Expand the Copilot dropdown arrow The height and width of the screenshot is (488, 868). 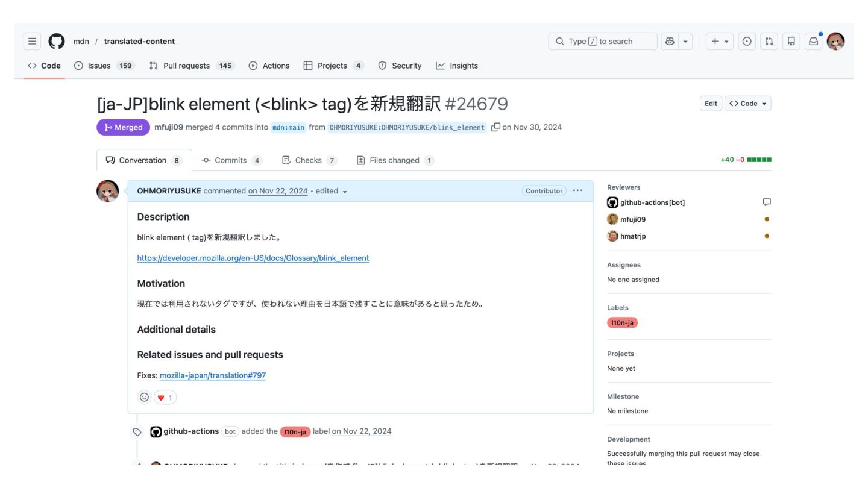pyautogui.click(x=685, y=41)
